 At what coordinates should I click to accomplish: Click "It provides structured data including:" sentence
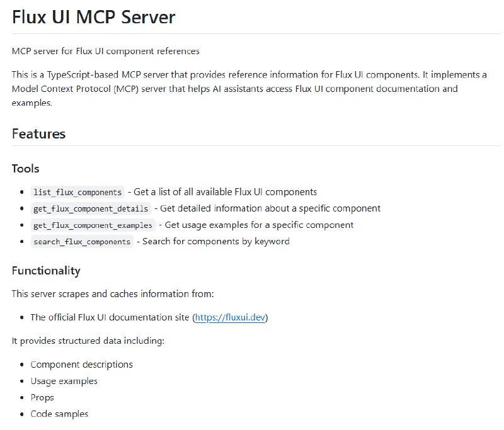pos(88,341)
